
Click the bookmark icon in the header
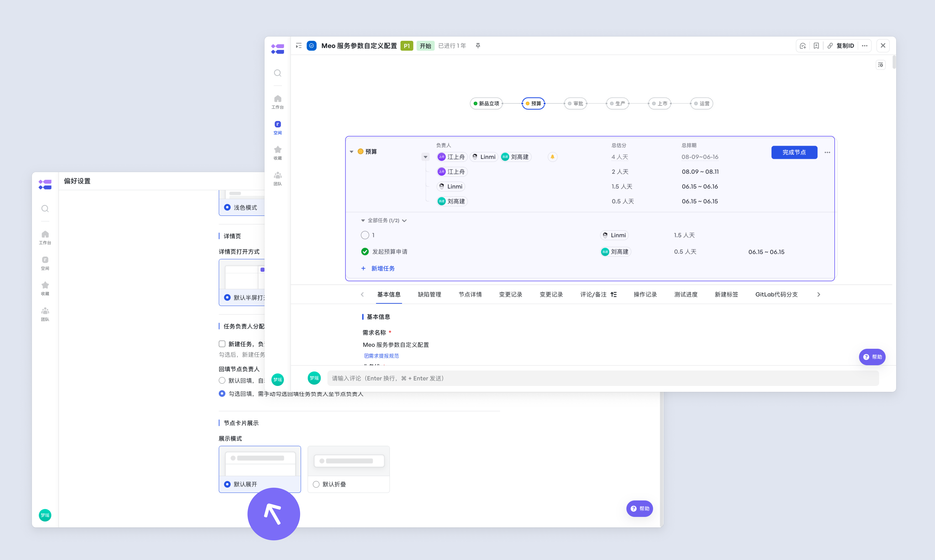pos(816,46)
